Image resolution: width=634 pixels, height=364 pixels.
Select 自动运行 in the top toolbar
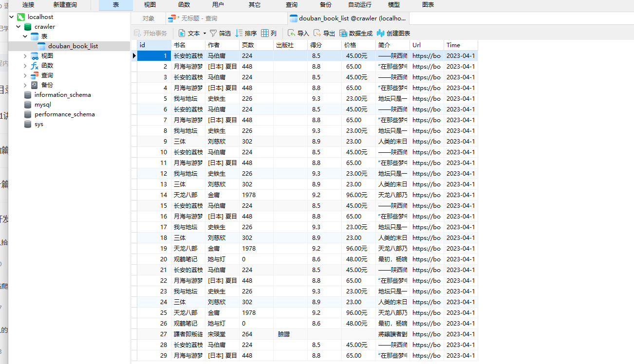click(359, 5)
